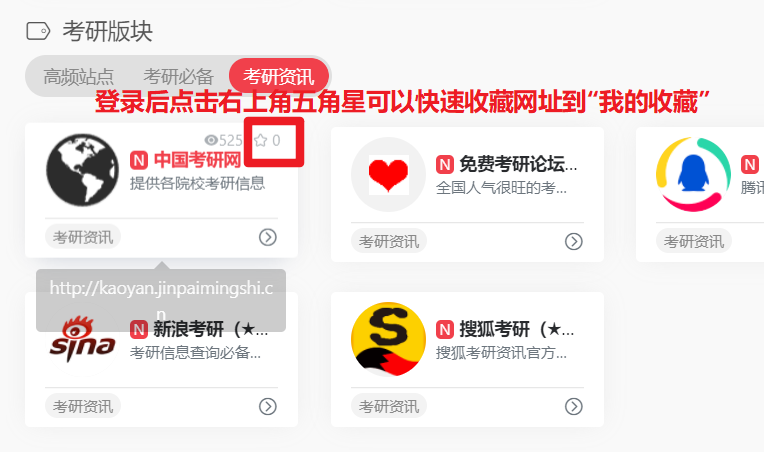The width and height of the screenshot is (764, 452).
Task: Click the eye view-count icon on 中国考研网
Action: [211, 140]
